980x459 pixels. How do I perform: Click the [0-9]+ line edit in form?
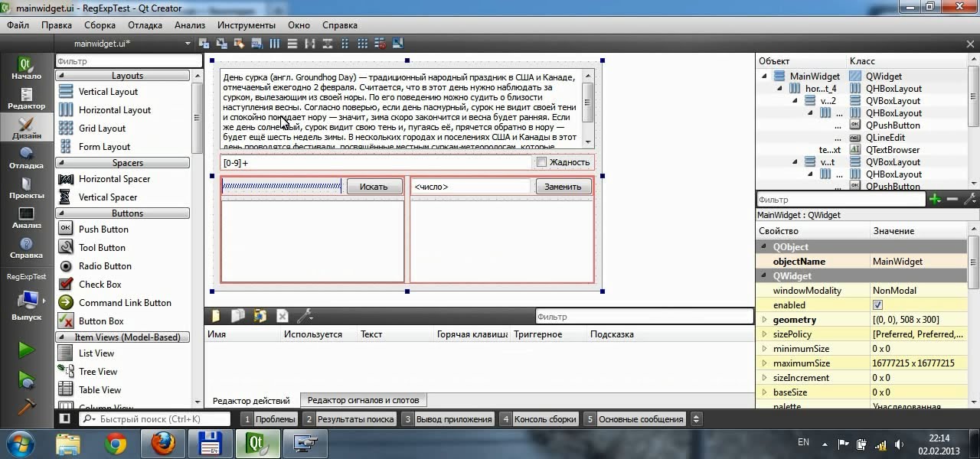pos(375,162)
